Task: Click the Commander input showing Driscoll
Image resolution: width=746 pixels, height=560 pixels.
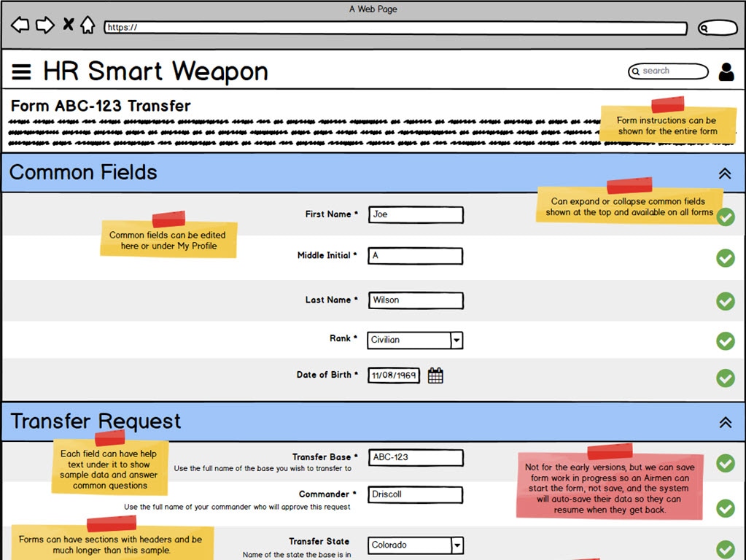Action: pos(414,494)
